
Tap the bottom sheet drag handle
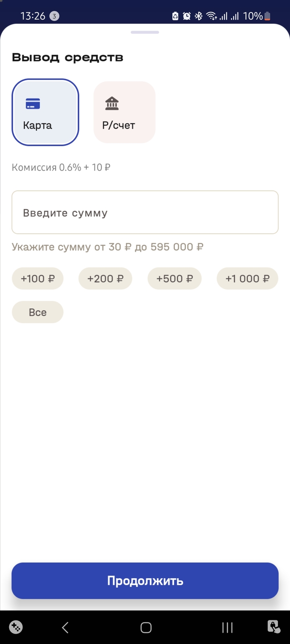145,32
